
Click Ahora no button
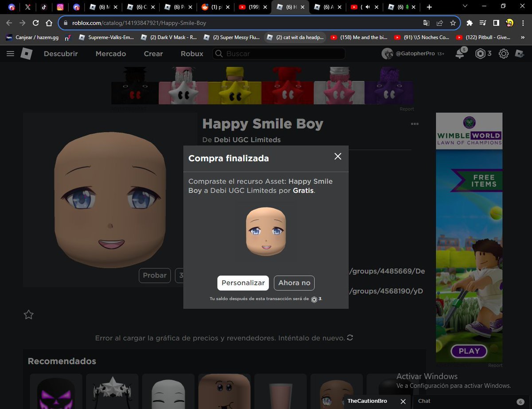click(x=294, y=283)
